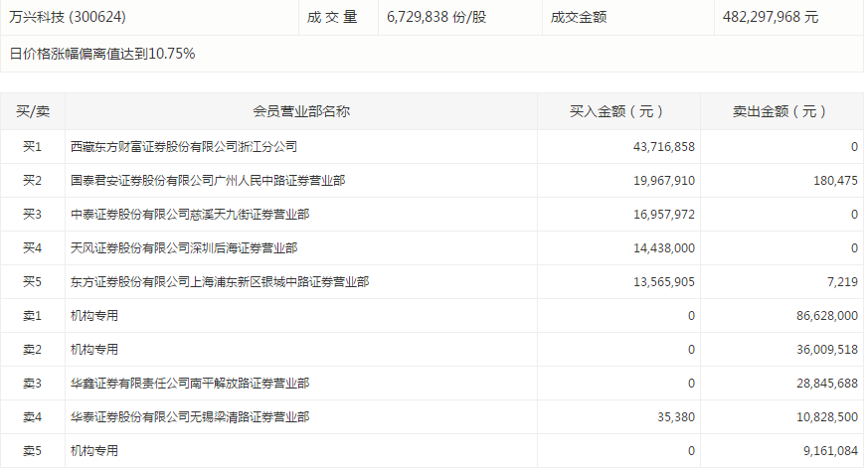Click 东方证券上海浦东新区银城中路证券营业部 name
Viewport: 868px width, 472px height.
click(x=220, y=281)
